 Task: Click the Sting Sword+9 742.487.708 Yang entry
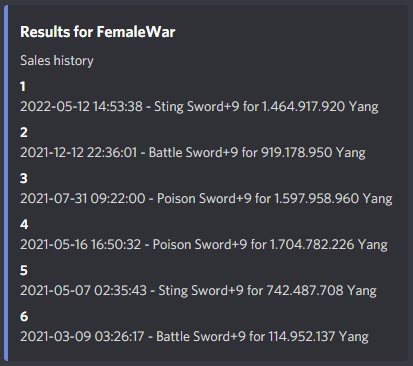(x=199, y=291)
